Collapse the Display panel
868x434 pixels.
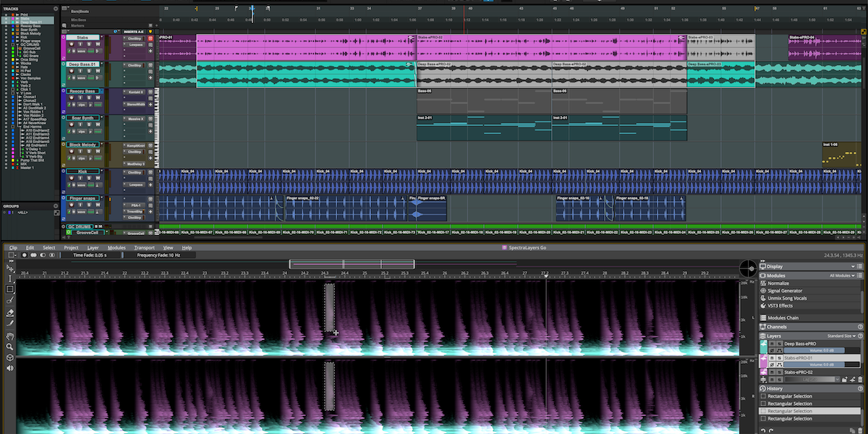(x=854, y=266)
